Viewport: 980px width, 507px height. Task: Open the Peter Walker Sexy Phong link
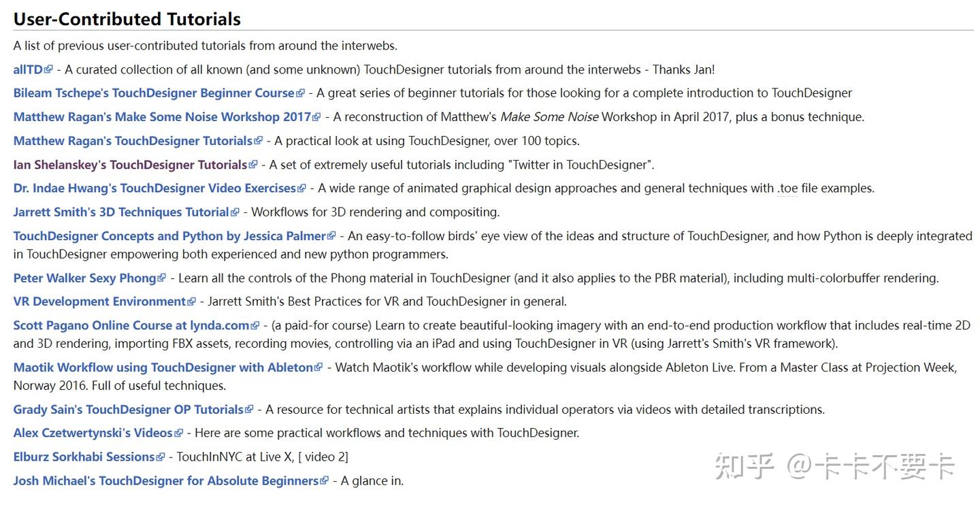tap(84, 278)
